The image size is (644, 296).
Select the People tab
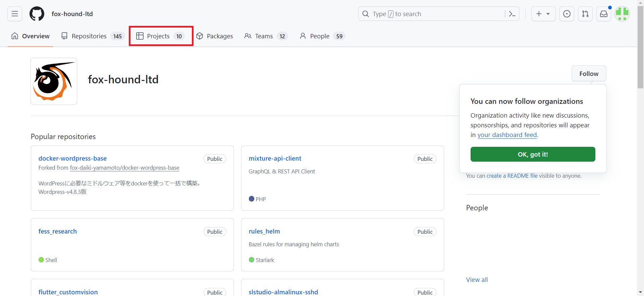(x=322, y=36)
